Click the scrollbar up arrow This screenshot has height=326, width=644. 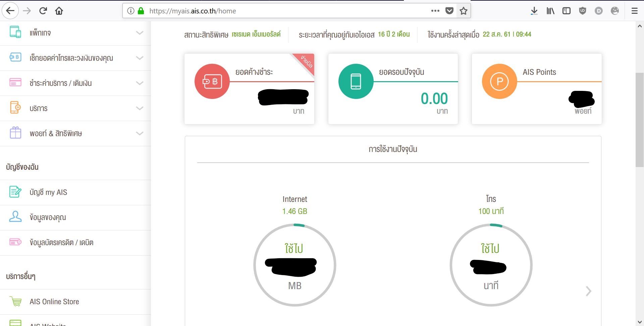click(x=639, y=26)
